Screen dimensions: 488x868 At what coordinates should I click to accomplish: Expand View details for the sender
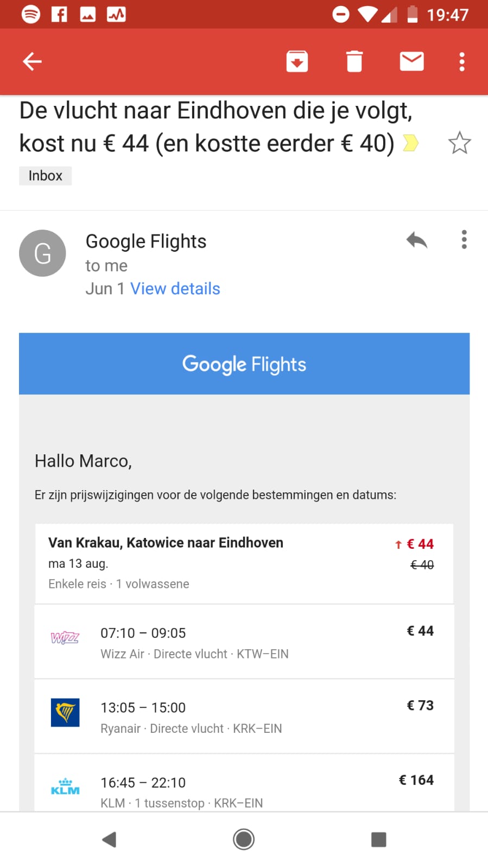point(175,289)
